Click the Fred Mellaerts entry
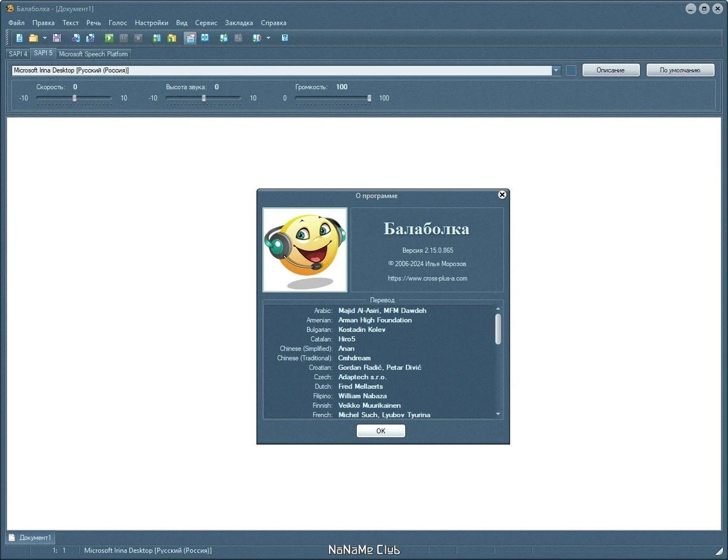728x560 pixels. (360, 386)
